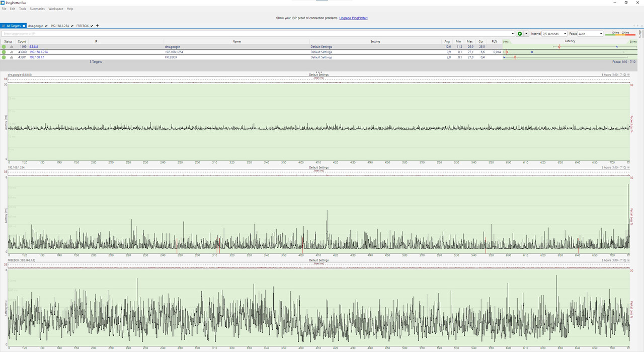Select the 192.168.1.1 IP address
The image size is (644, 352).
pyautogui.click(x=37, y=57)
